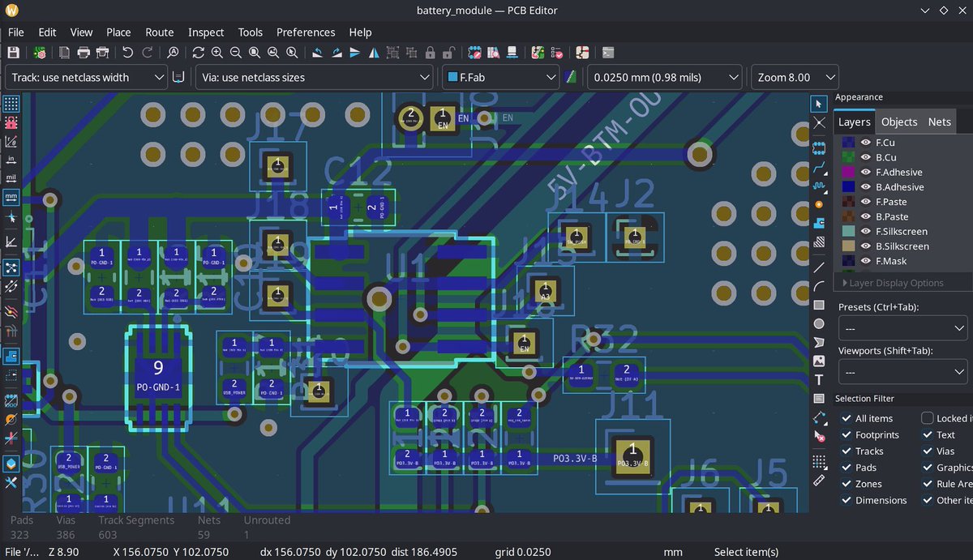
Task: Click the F.Cu layer color swatch
Action: click(847, 143)
